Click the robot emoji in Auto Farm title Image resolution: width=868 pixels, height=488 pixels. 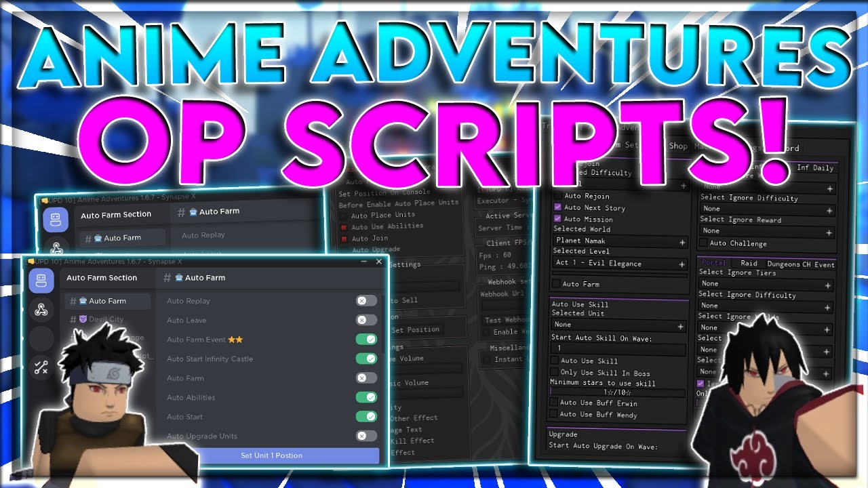point(178,278)
